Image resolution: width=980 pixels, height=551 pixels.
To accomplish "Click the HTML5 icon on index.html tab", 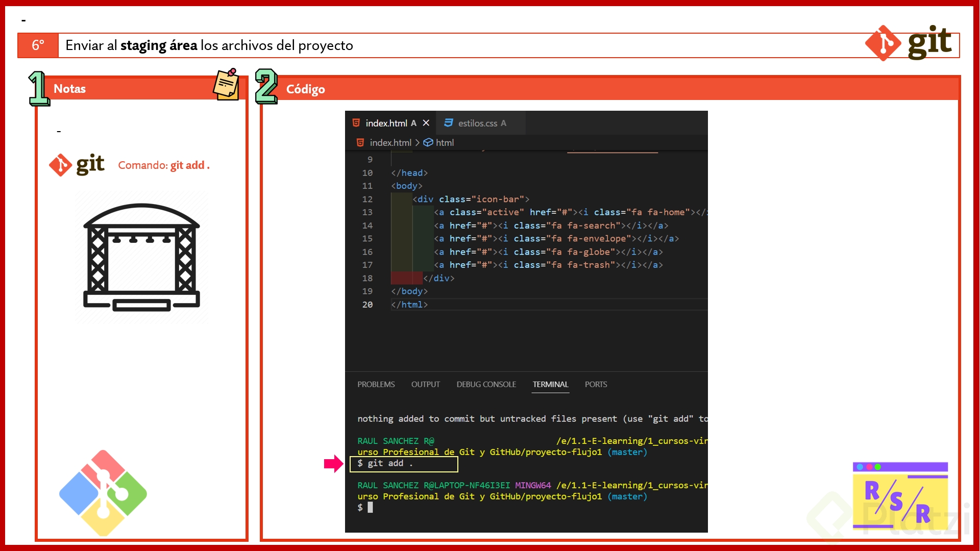I will tap(356, 123).
